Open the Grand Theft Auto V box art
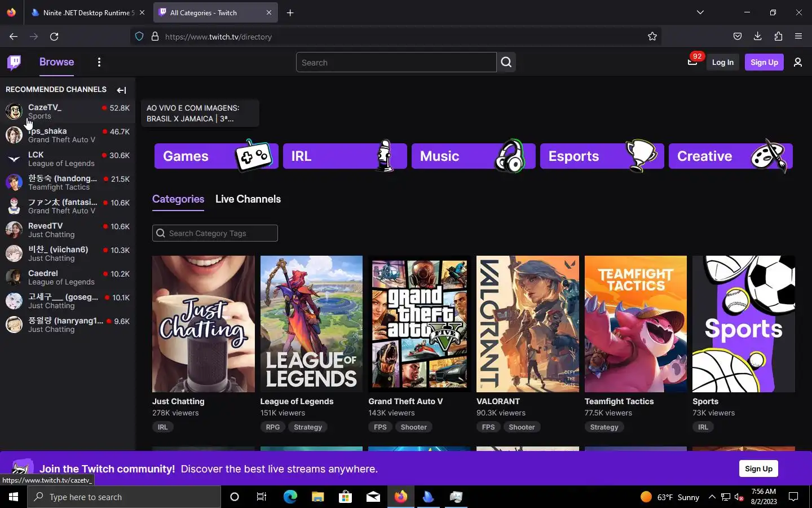 point(420,324)
